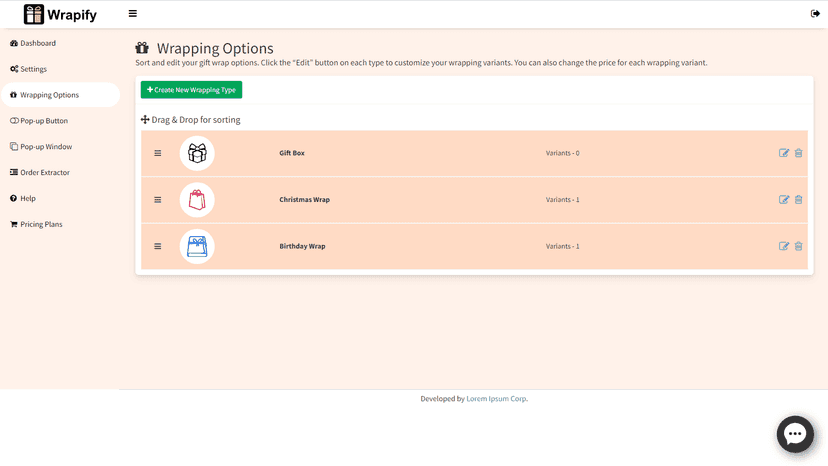Open edit for Birthday Wrap

[784, 246]
